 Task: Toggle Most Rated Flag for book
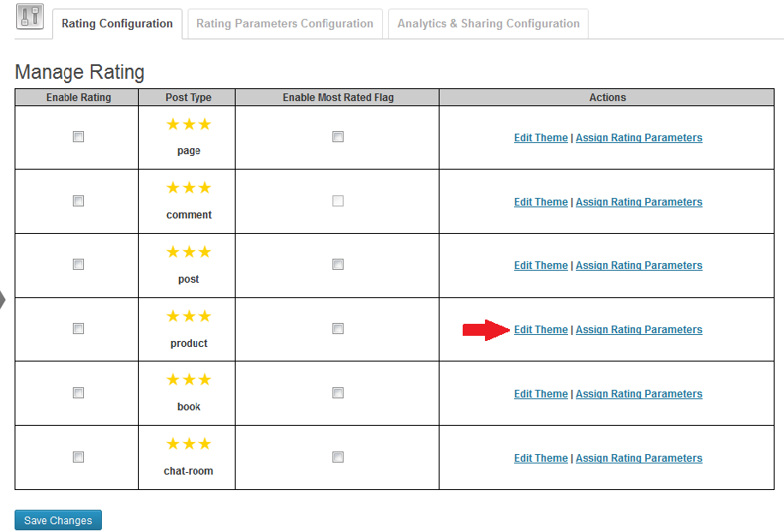pos(338,393)
